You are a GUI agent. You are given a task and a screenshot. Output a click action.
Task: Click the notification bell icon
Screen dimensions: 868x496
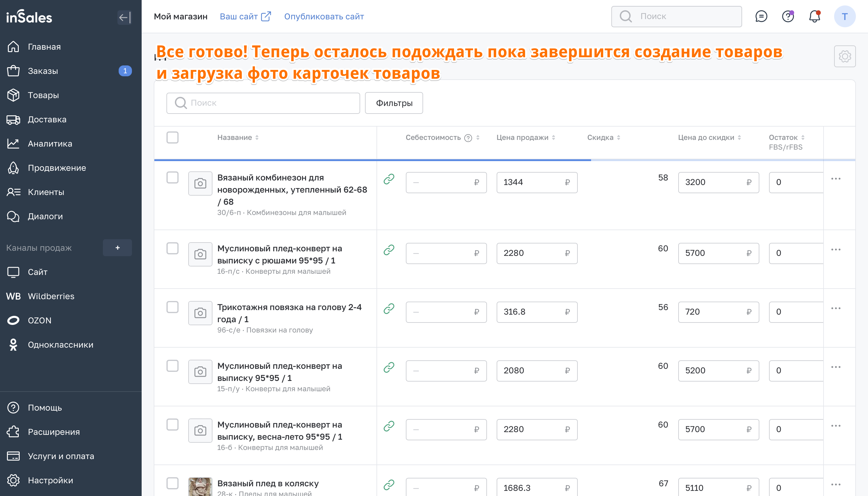click(x=814, y=16)
